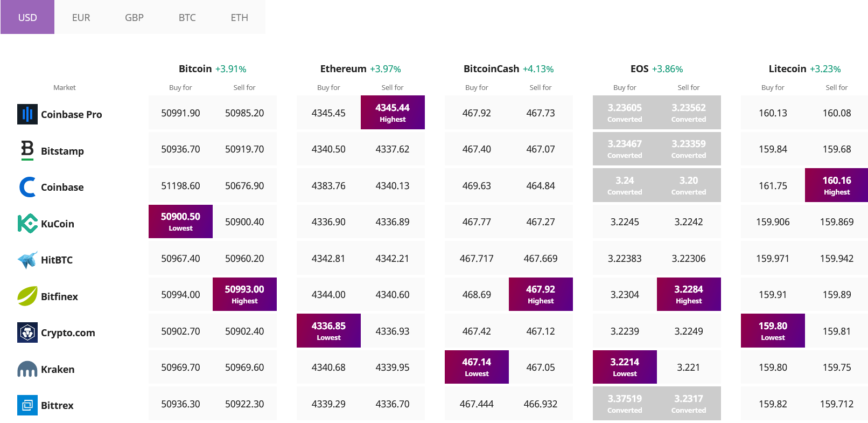This screenshot has width=868, height=423.
Task: Click the Bitstamp logo icon
Action: (27, 150)
